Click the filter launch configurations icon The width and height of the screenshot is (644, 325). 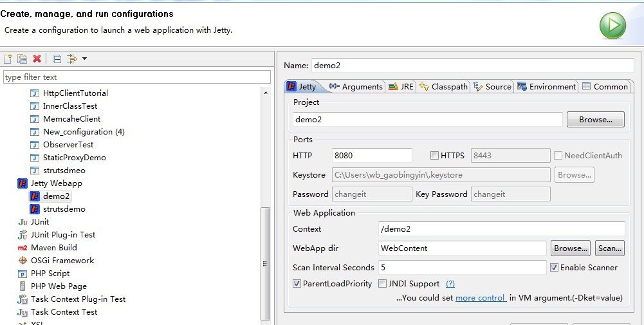(x=71, y=59)
